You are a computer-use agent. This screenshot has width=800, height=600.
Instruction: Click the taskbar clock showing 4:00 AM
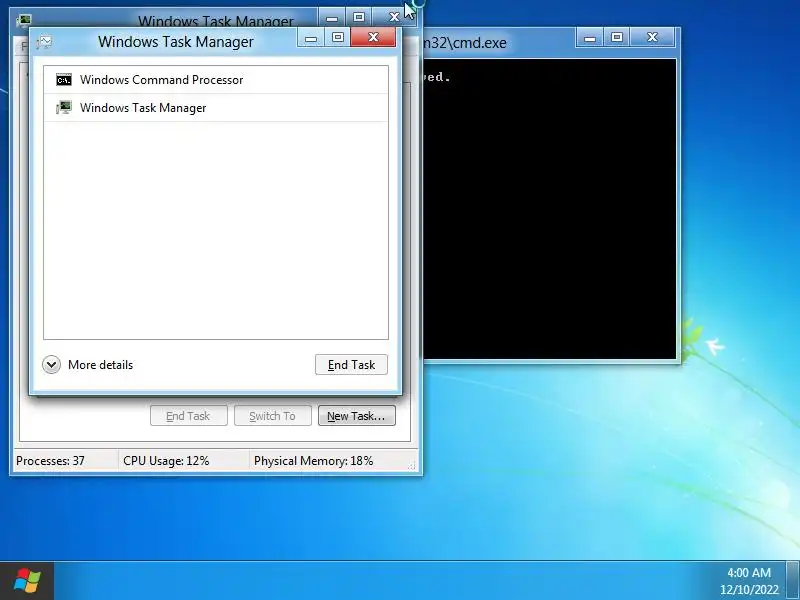click(749, 581)
